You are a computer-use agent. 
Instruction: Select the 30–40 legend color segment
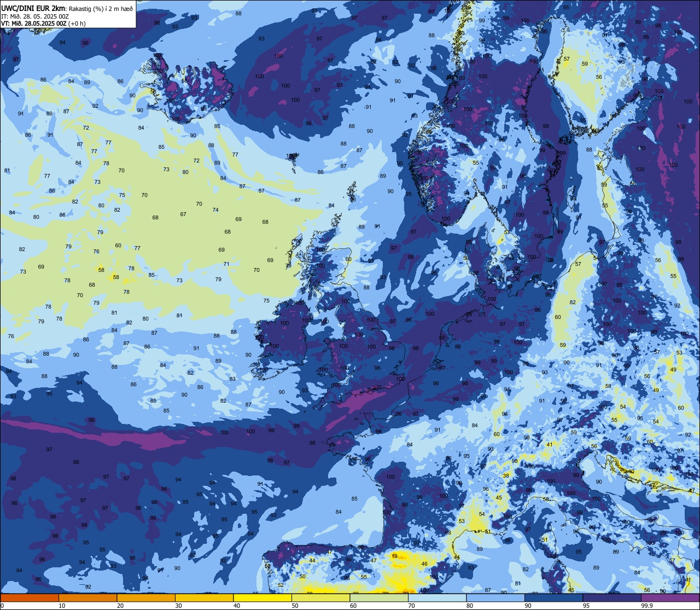click(204, 597)
